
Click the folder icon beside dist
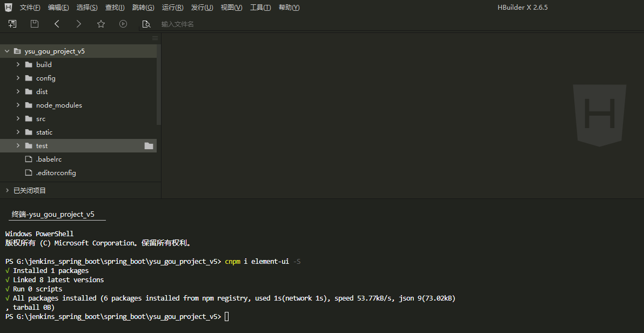(29, 92)
